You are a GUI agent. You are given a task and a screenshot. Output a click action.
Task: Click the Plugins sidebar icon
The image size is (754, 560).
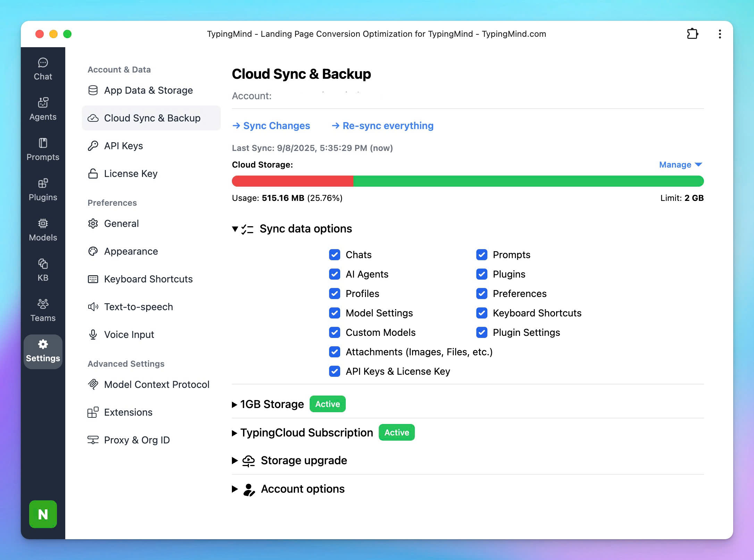pyautogui.click(x=43, y=189)
